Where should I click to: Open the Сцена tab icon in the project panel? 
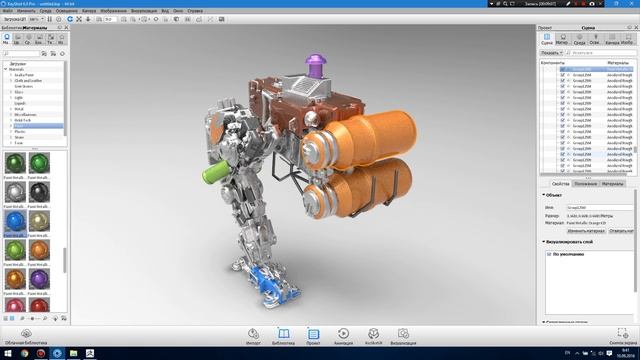(547, 39)
